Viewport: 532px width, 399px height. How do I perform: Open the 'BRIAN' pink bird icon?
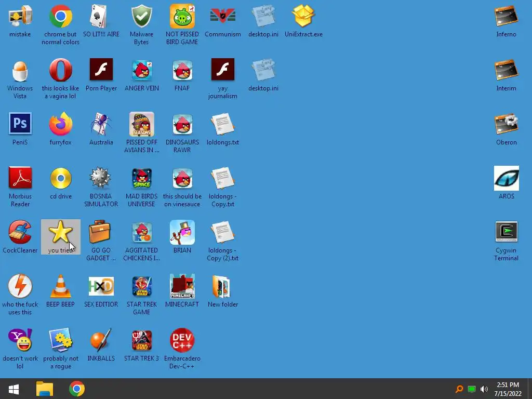click(182, 232)
